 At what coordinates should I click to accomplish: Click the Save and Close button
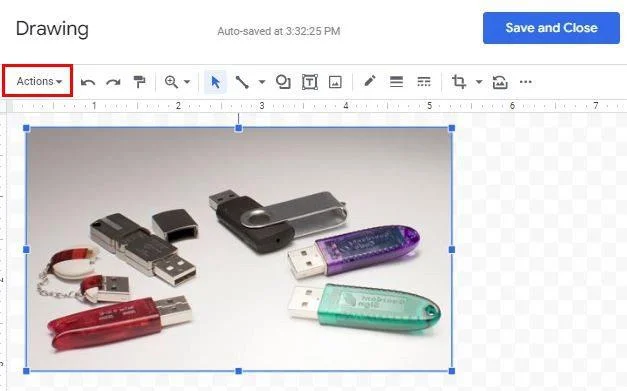tap(551, 28)
